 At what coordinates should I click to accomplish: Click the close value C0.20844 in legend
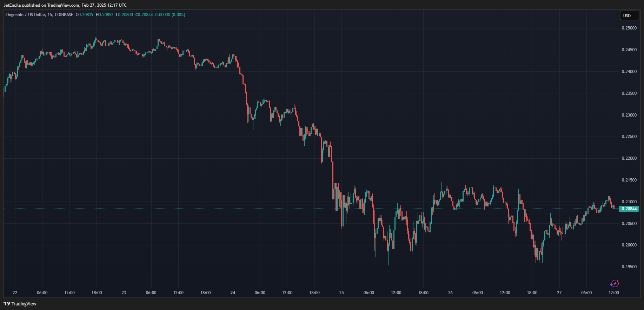tap(144, 15)
